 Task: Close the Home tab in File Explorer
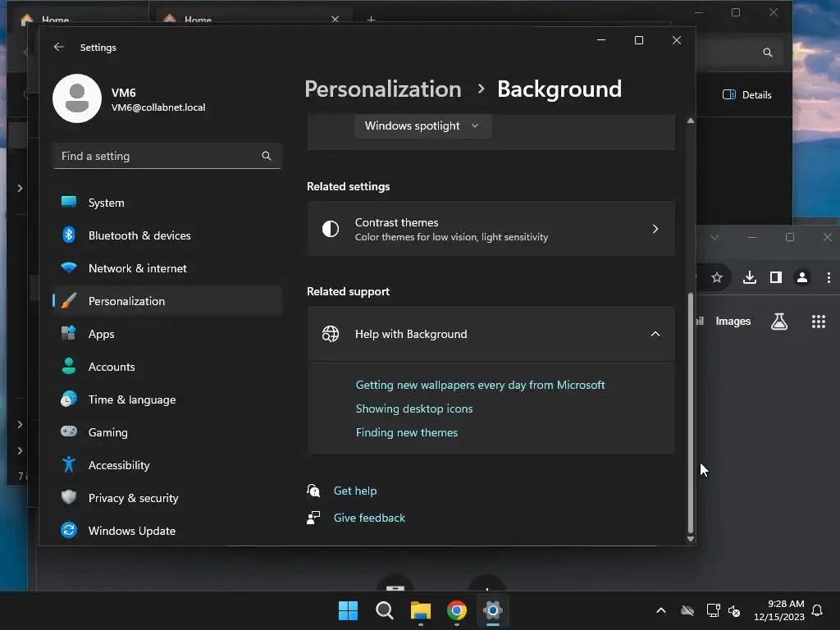[x=336, y=19]
